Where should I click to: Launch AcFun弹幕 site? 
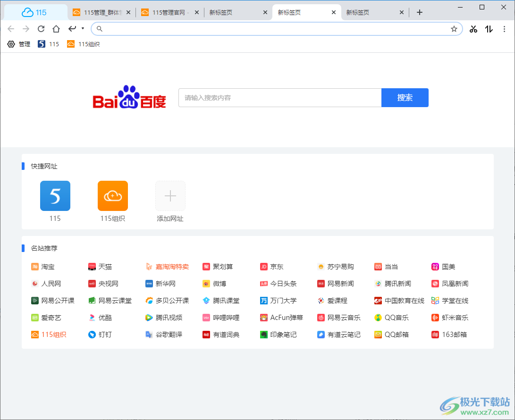click(281, 318)
